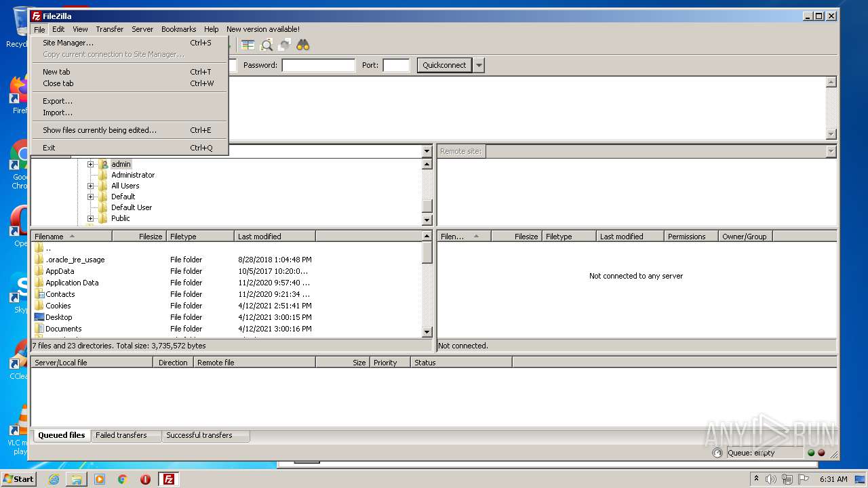The width and height of the screenshot is (868, 488).
Task: Choose Import from File menu
Action: [x=130, y=113]
